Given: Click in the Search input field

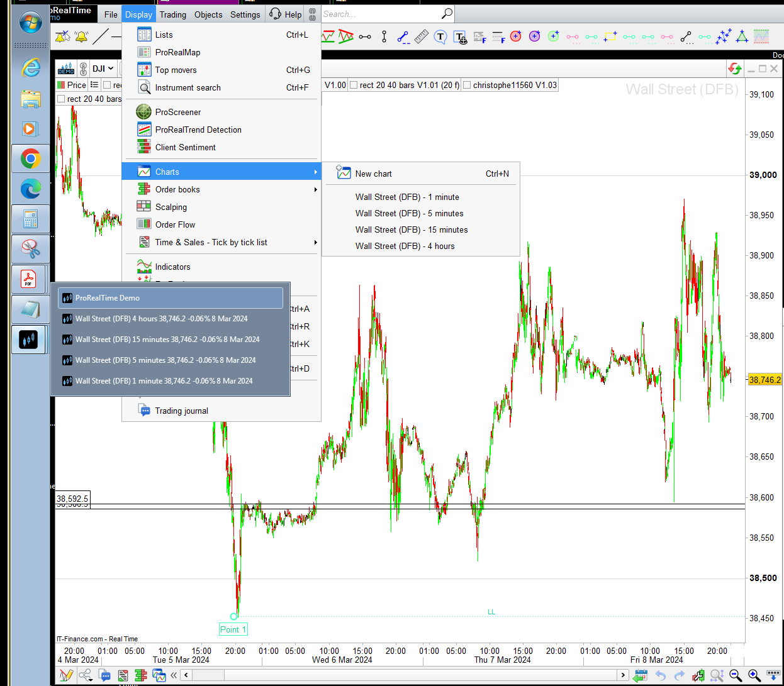Looking at the screenshot, I should pyautogui.click(x=387, y=14).
